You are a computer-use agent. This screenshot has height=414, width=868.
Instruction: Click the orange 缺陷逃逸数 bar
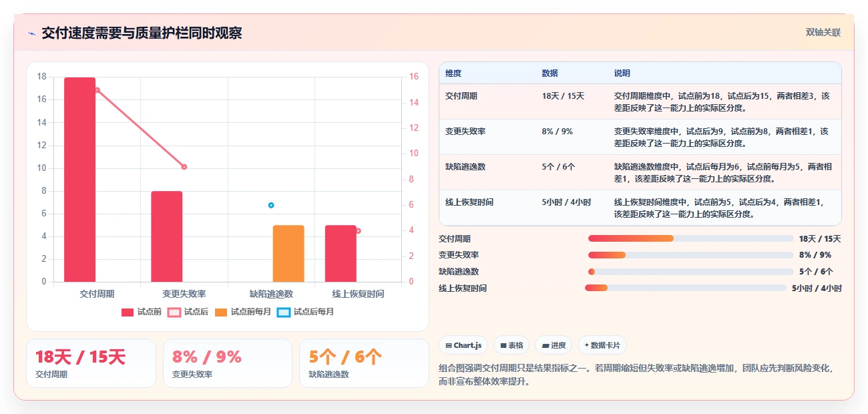click(x=288, y=254)
